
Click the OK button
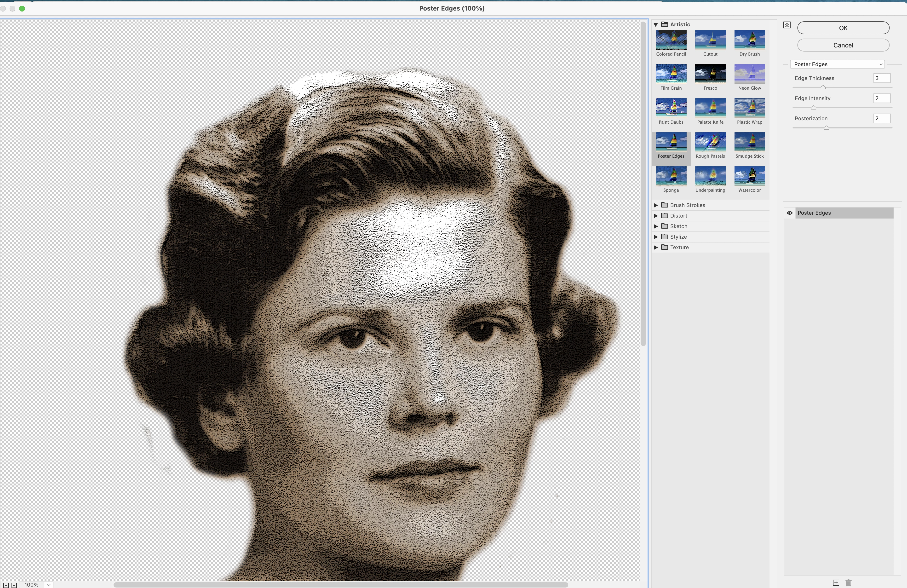pos(843,28)
